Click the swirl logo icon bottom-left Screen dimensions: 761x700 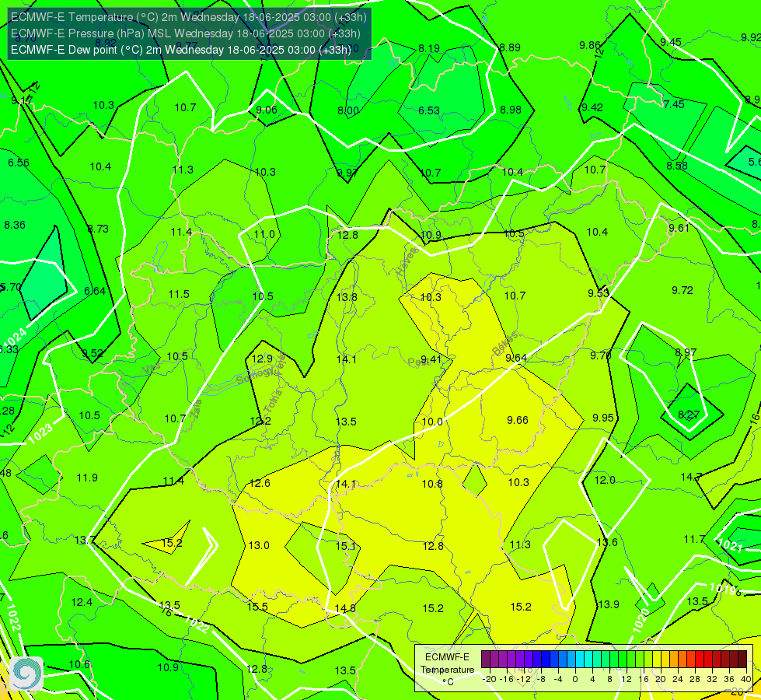26,674
